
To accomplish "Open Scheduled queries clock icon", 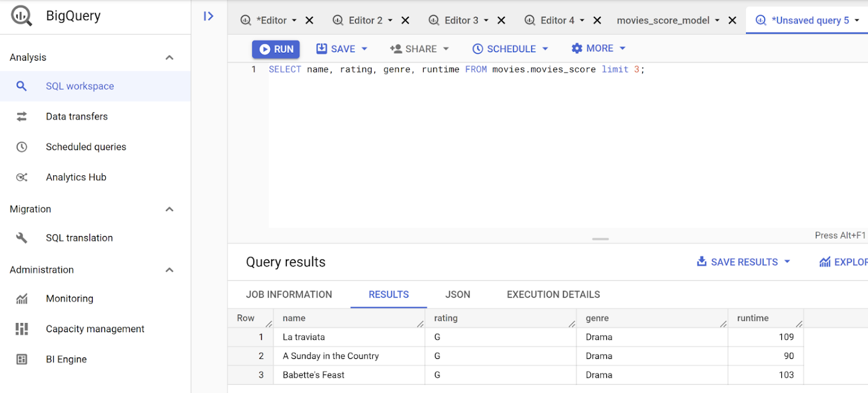I will coord(22,147).
